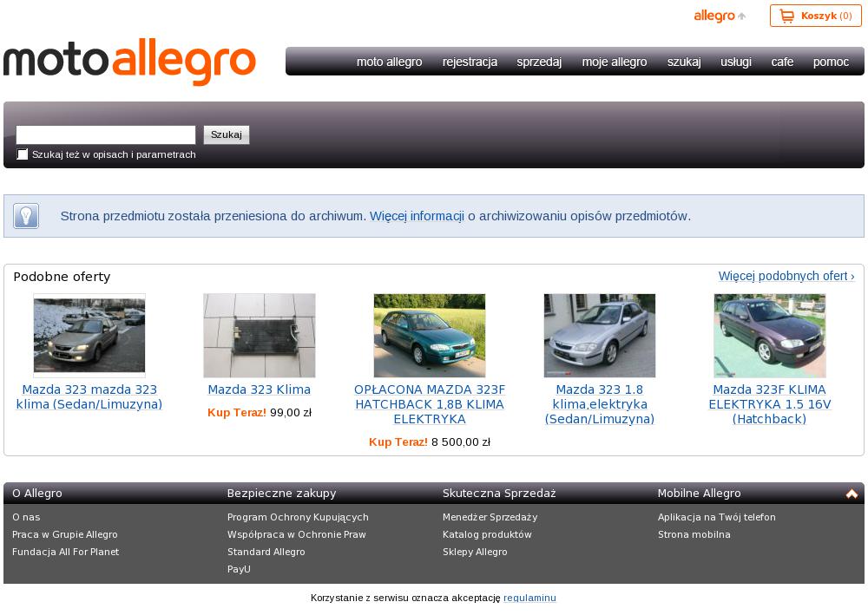Click the Szukaj search button
Image resolution: width=868 pixels, height=615 pixels.
pyautogui.click(x=227, y=134)
